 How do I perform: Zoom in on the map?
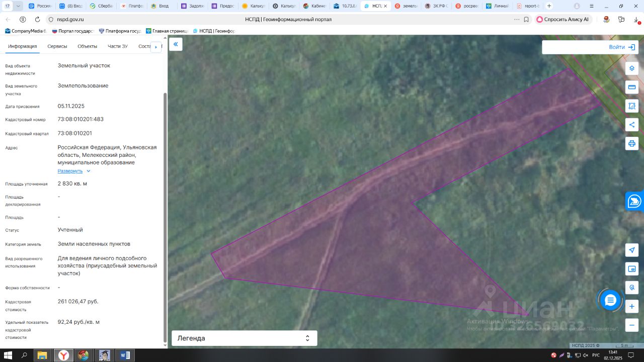pyautogui.click(x=632, y=306)
